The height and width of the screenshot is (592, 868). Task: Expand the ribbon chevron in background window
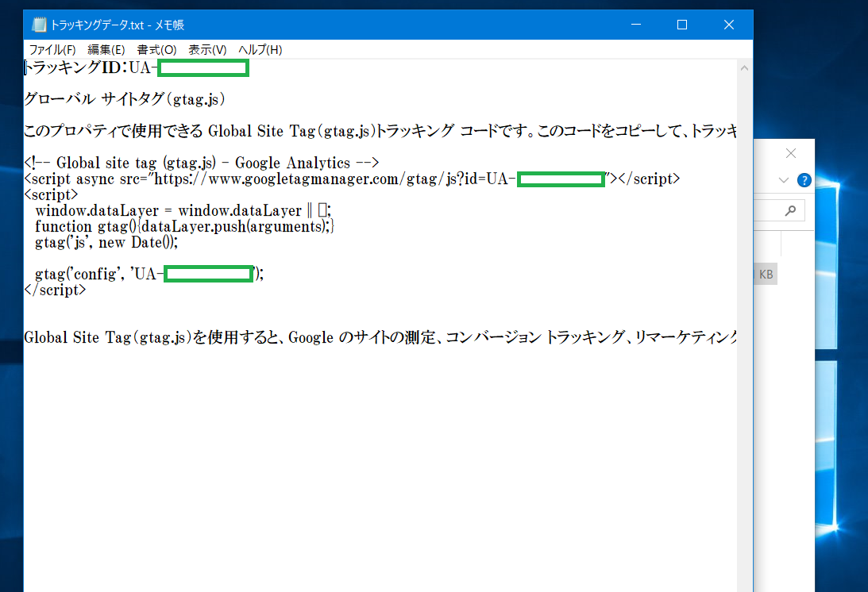coord(783,180)
